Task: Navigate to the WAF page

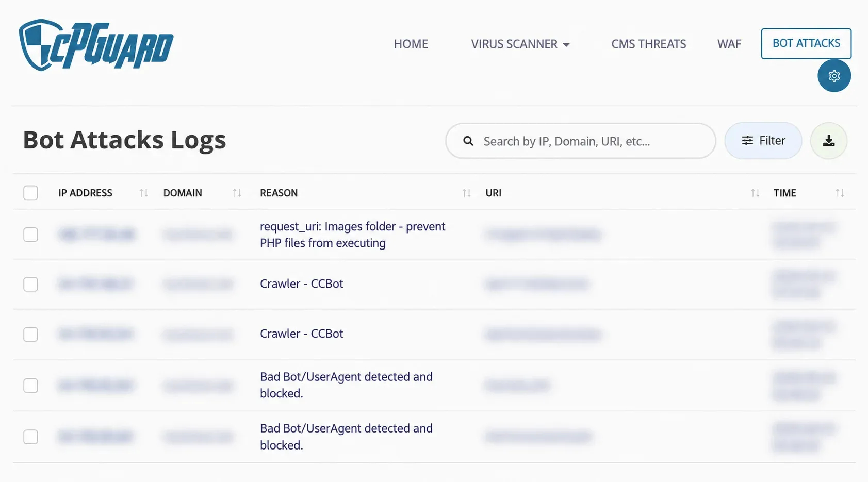Action: pyautogui.click(x=729, y=44)
